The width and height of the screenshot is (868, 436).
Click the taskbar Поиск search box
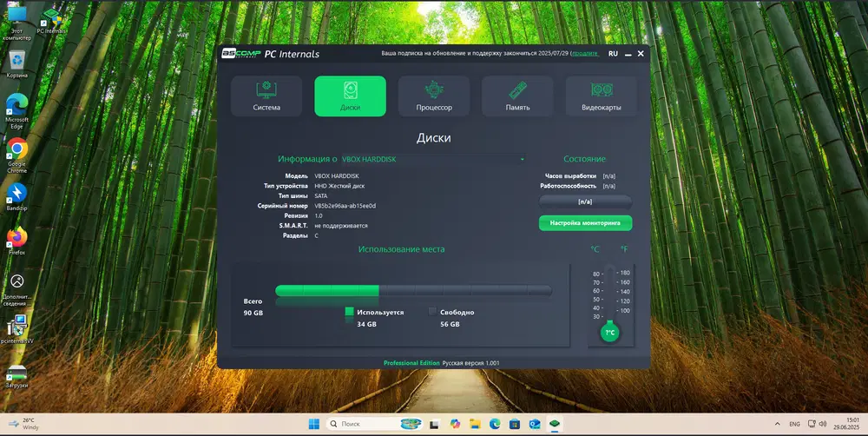[x=375, y=424]
